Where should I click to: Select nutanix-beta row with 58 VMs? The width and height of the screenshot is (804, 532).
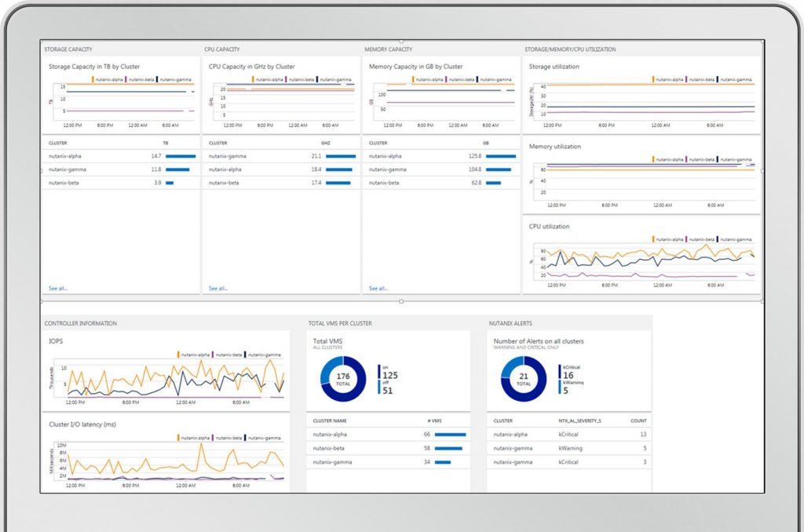point(388,449)
